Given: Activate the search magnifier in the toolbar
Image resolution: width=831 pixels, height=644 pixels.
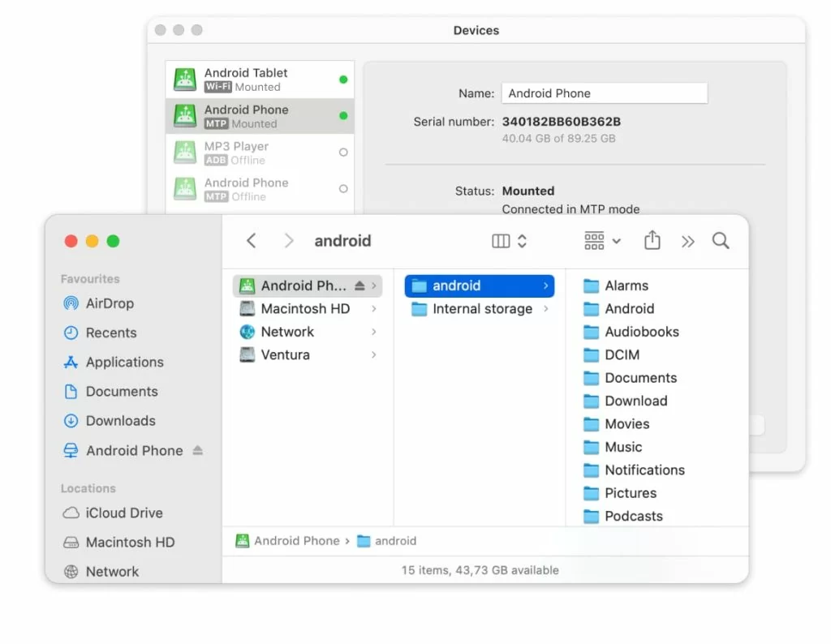Looking at the screenshot, I should [720, 241].
